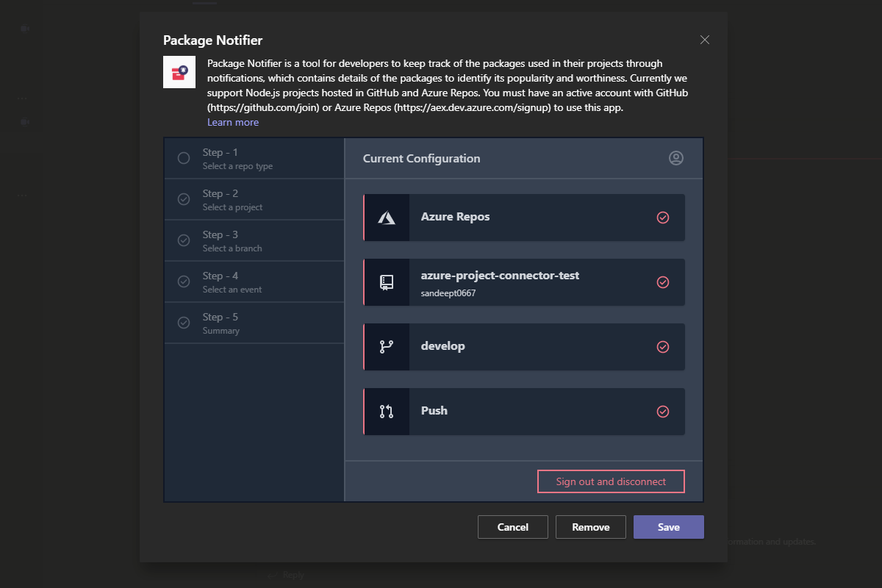Close the Package Notifier dialog
This screenshot has width=882, height=588.
705,40
